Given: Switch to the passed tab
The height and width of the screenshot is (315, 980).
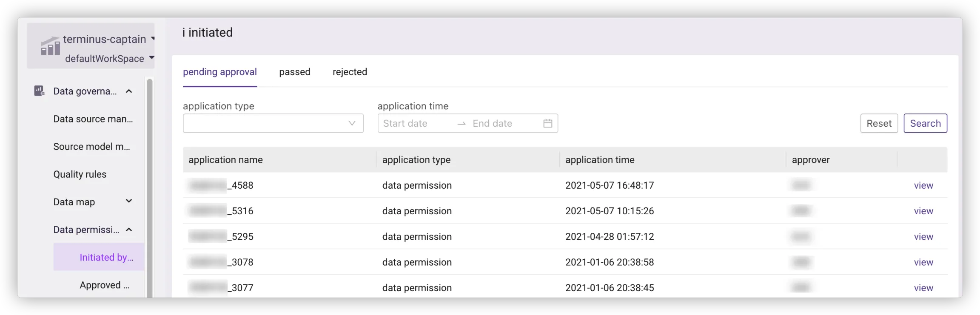Looking at the screenshot, I should point(294,72).
